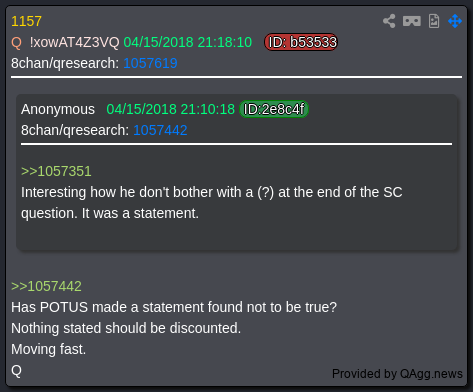Click the timestamp 04/15/2018 21:18:10

point(188,42)
